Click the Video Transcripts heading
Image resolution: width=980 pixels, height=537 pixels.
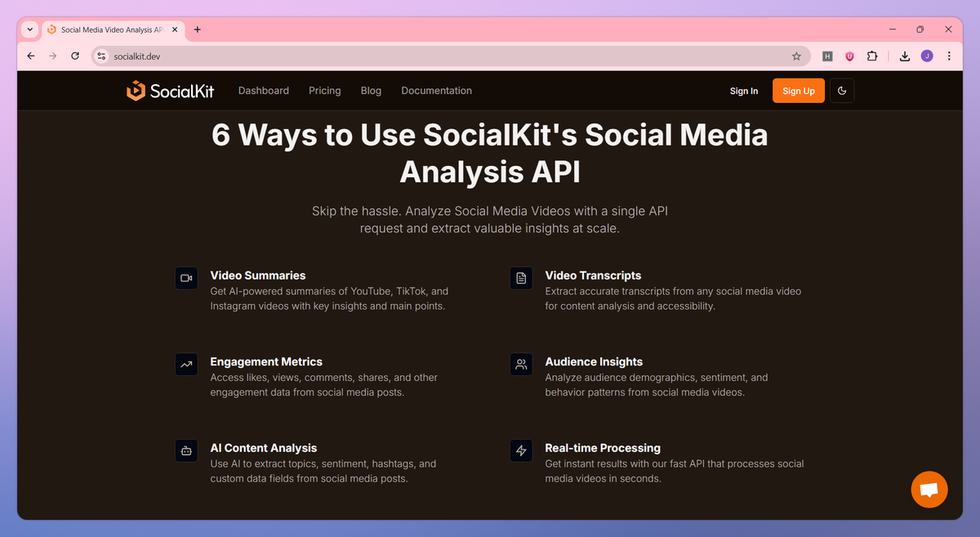tap(594, 275)
